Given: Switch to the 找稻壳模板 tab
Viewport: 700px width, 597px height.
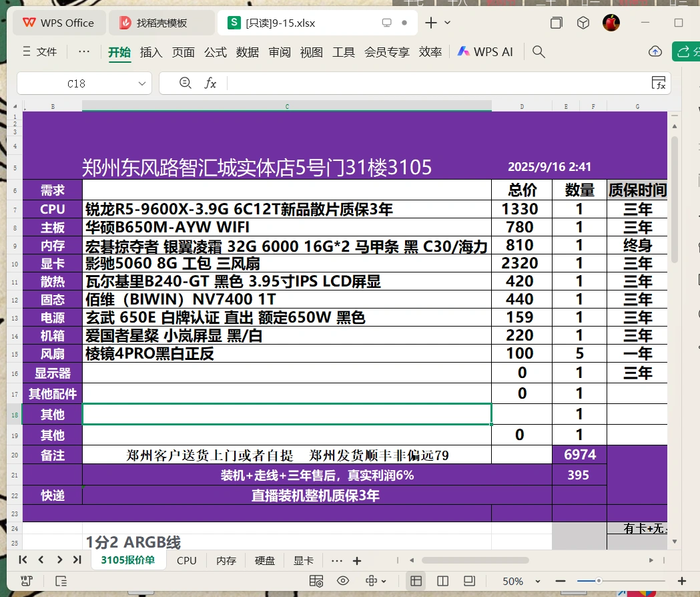Looking at the screenshot, I should (161, 23).
